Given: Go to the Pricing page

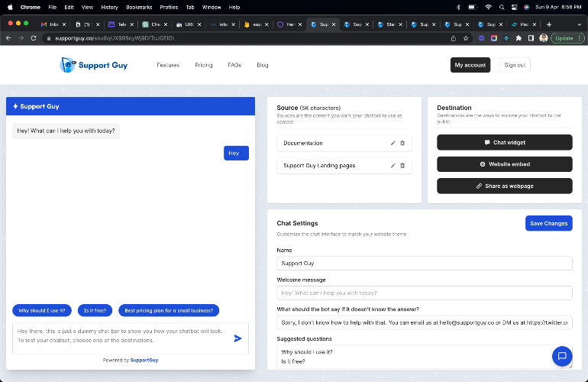Looking at the screenshot, I should point(203,65).
